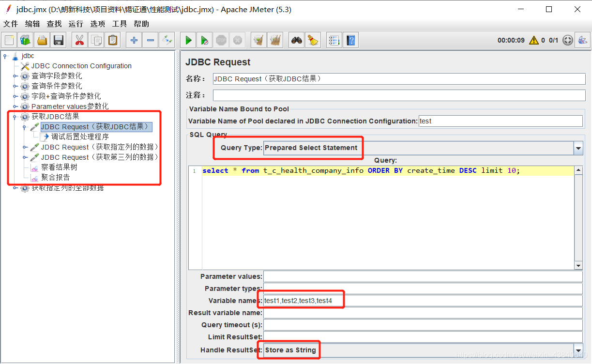Reset search with the yellow broom icon

coord(313,40)
